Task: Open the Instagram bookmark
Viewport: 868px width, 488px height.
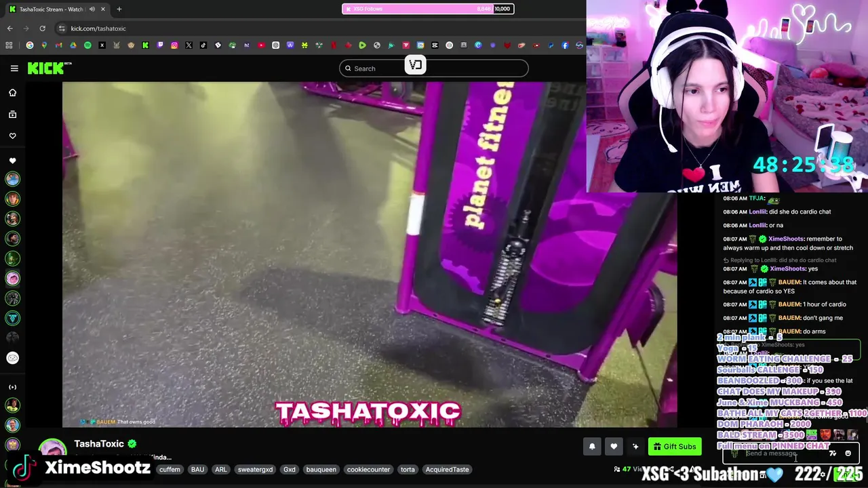Action: click(x=174, y=45)
